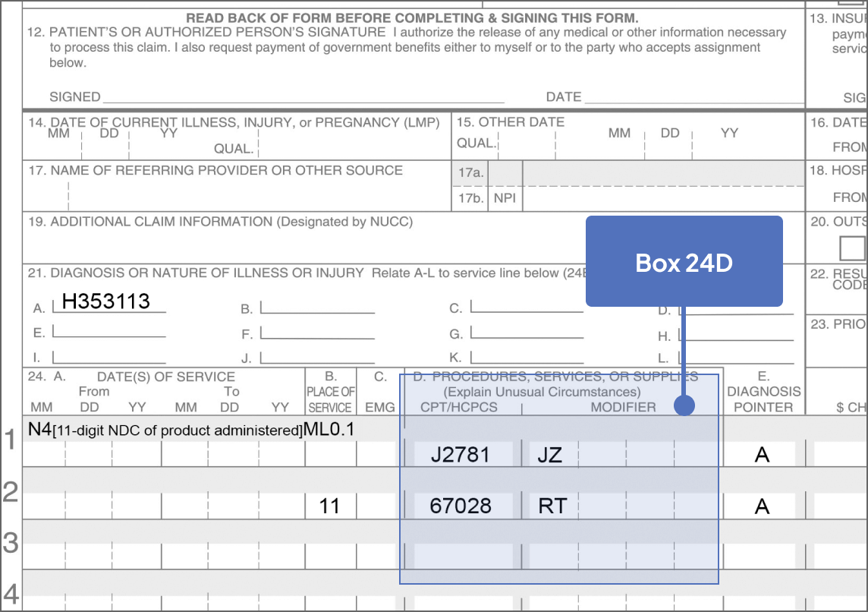Screen dimensions: 868x612
Task: Click the SIGNED line in Box 12
Action: 303,95
